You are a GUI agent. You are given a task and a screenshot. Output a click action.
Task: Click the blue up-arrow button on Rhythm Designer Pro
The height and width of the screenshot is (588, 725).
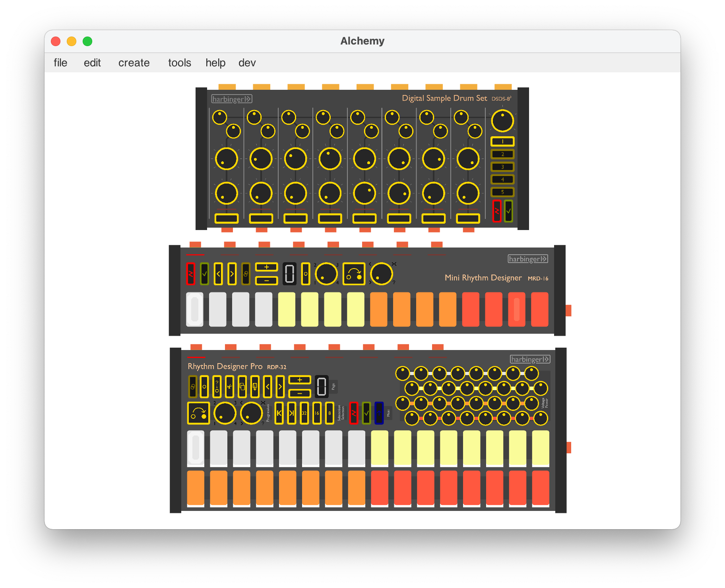pos(379,413)
